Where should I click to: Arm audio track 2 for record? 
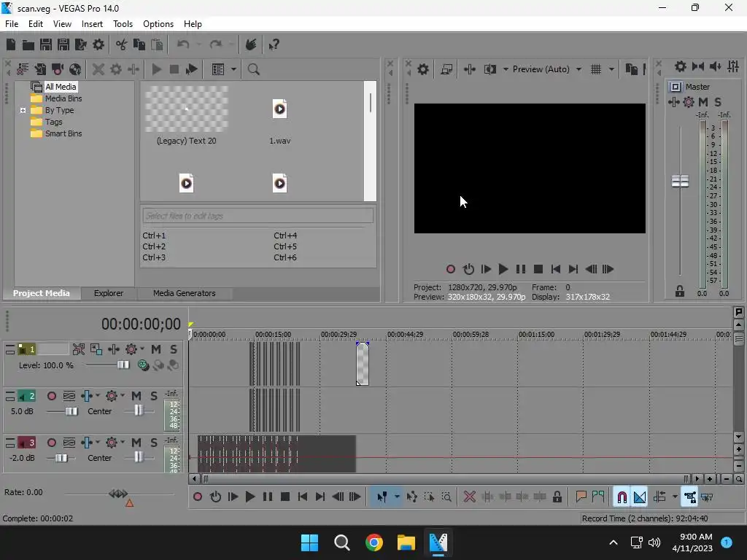[52, 396]
